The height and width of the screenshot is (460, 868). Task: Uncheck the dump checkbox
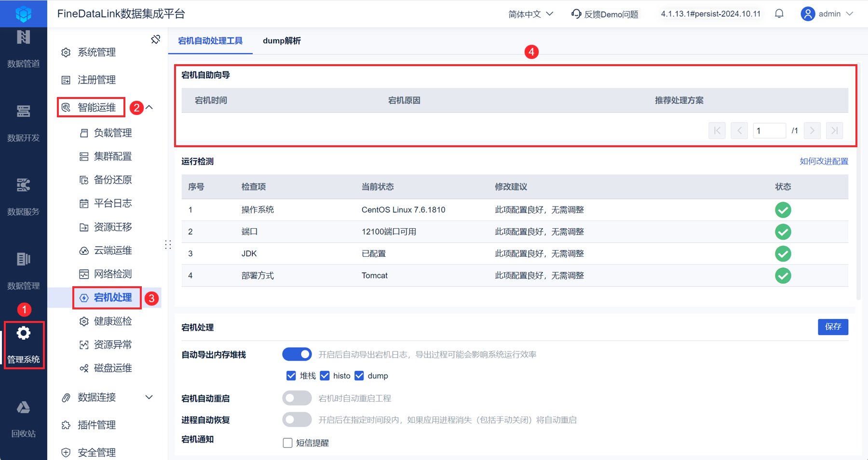pos(359,376)
